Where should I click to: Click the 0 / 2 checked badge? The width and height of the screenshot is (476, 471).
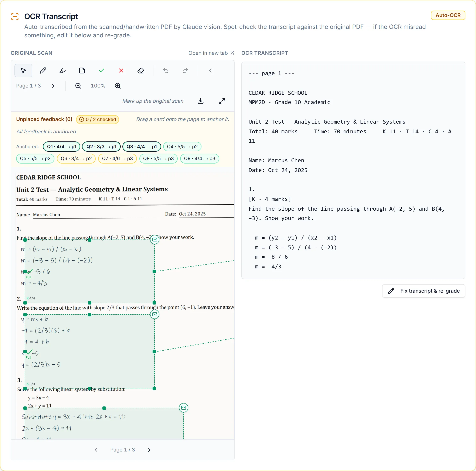tap(98, 119)
